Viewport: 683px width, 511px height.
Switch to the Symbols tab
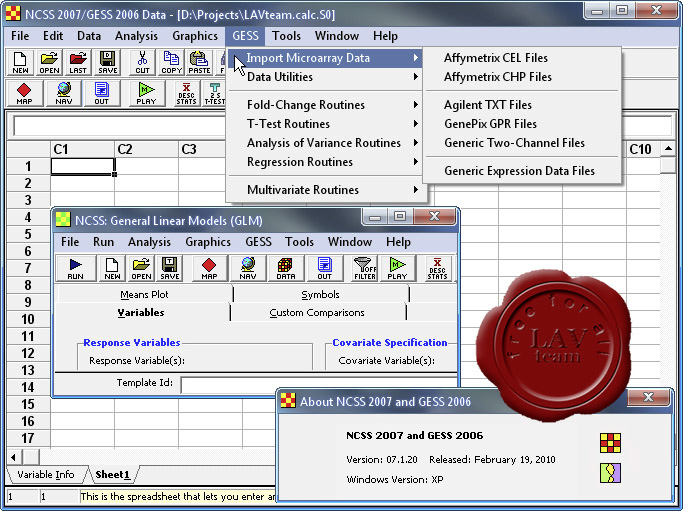321,294
